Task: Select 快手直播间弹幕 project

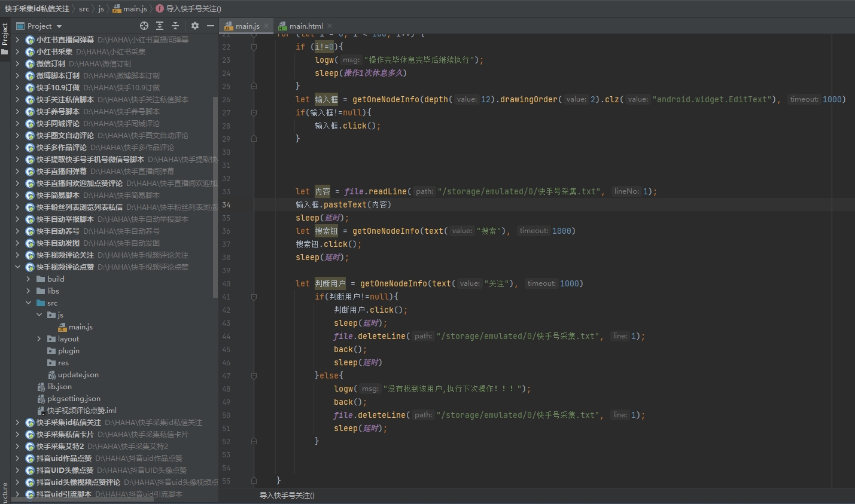Action: (61, 171)
